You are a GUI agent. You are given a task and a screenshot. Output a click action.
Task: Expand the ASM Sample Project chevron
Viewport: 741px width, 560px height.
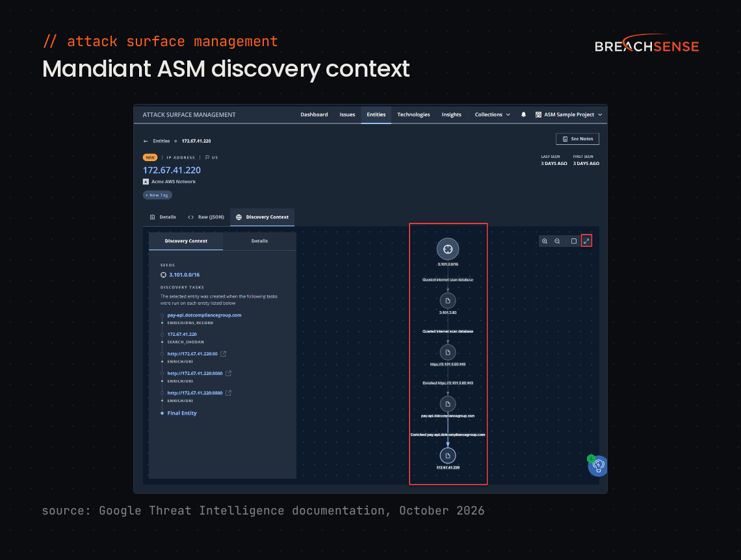pos(600,115)
